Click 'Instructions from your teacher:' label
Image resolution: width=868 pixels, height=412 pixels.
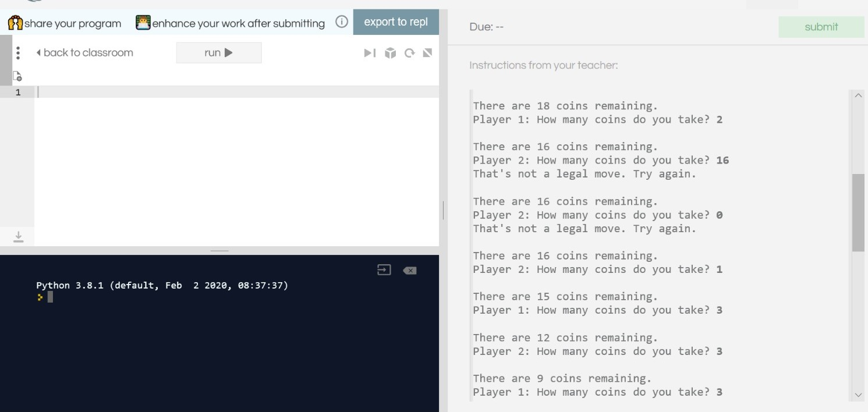coord(544,65)
